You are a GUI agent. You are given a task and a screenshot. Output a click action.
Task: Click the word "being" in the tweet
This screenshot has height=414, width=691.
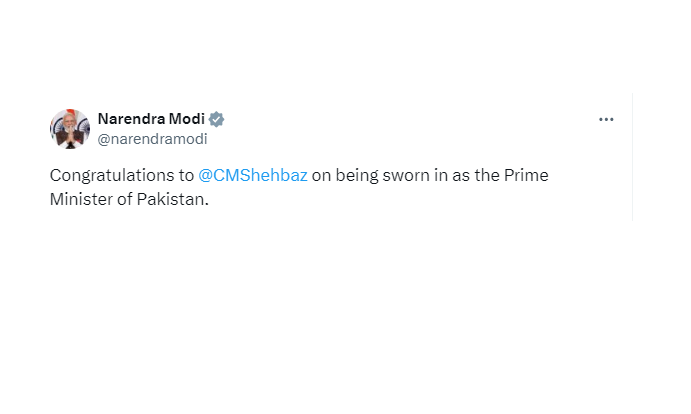coord(357,176)
